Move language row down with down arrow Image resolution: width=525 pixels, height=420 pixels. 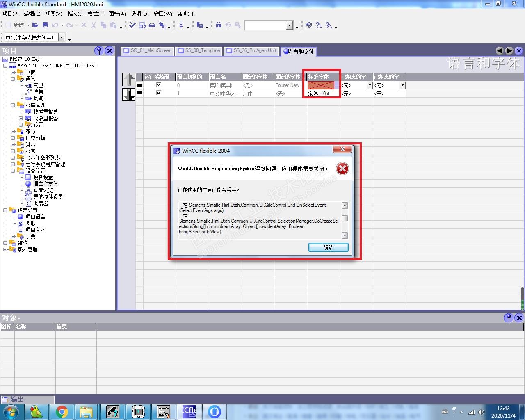click(129, 94)
